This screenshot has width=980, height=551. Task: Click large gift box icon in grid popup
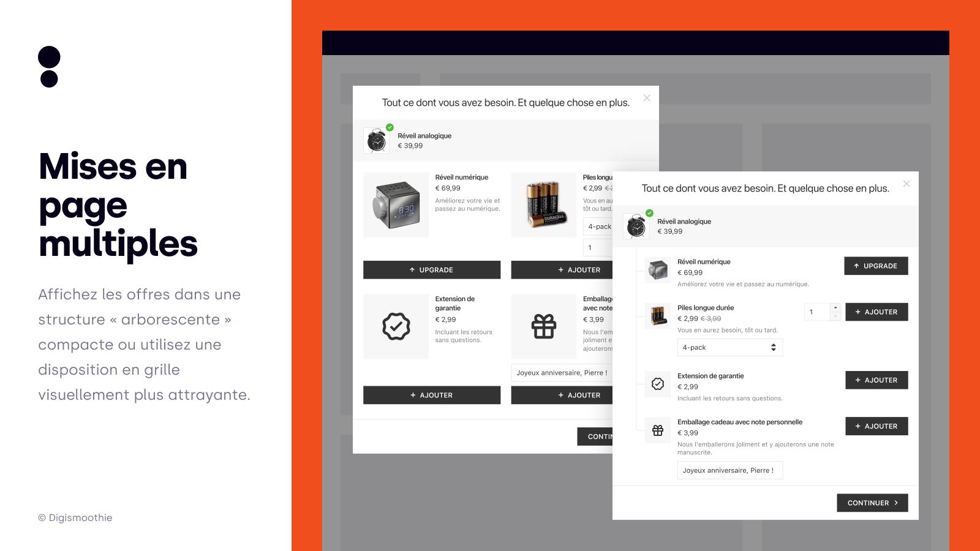pyautogui.click(x=544, y=326)
